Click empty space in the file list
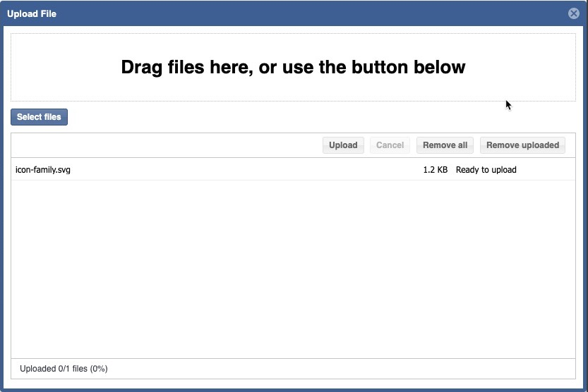 point(293,268)
